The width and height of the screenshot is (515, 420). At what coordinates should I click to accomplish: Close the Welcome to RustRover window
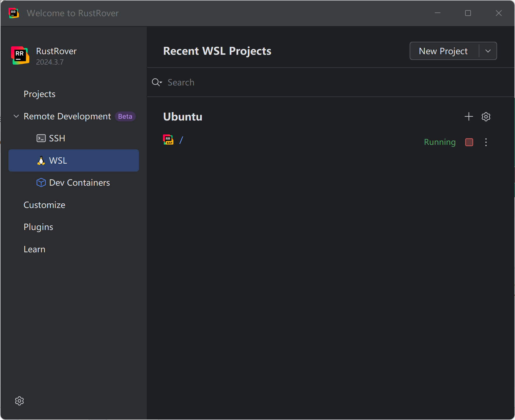tap(499, 13)
